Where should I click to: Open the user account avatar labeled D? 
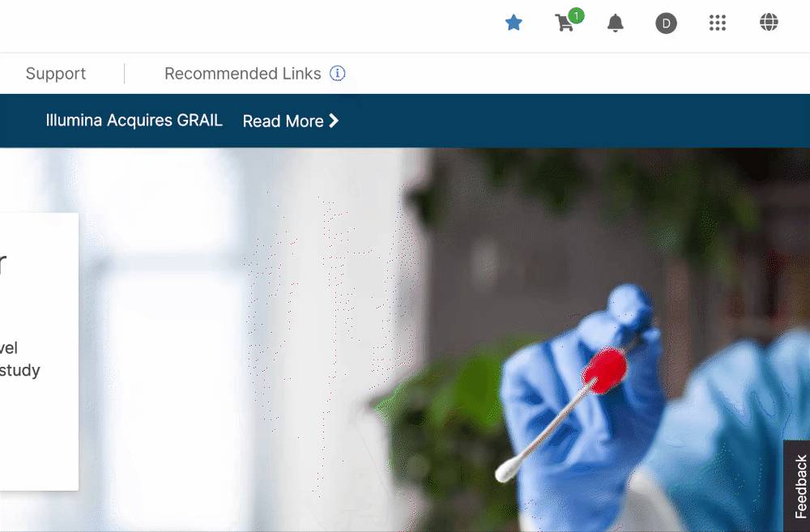coord(666,23)
